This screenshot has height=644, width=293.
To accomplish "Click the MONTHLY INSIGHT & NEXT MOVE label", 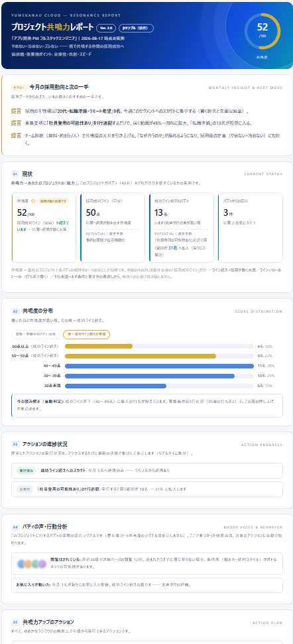I will click(x=245, y=88).
